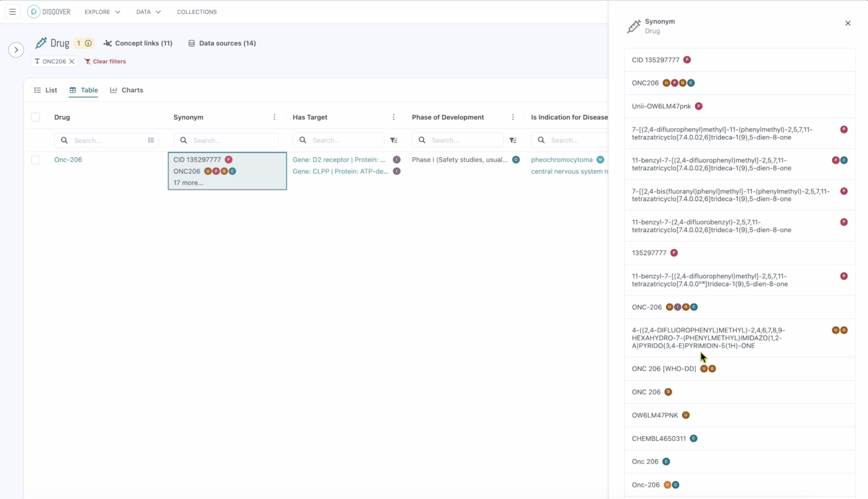Screen dimensions: 868x499
Task: Open the Has Target column options menu
Action: click(394, 117)
